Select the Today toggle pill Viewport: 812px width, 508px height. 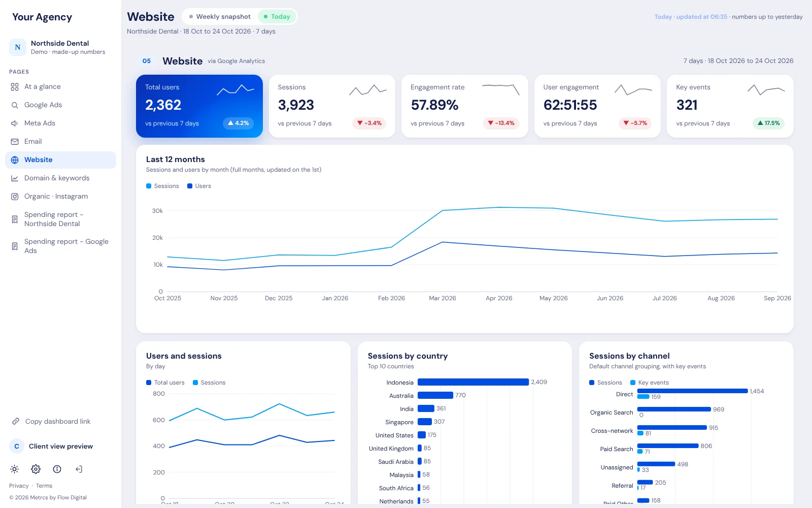tap(277, 17)
